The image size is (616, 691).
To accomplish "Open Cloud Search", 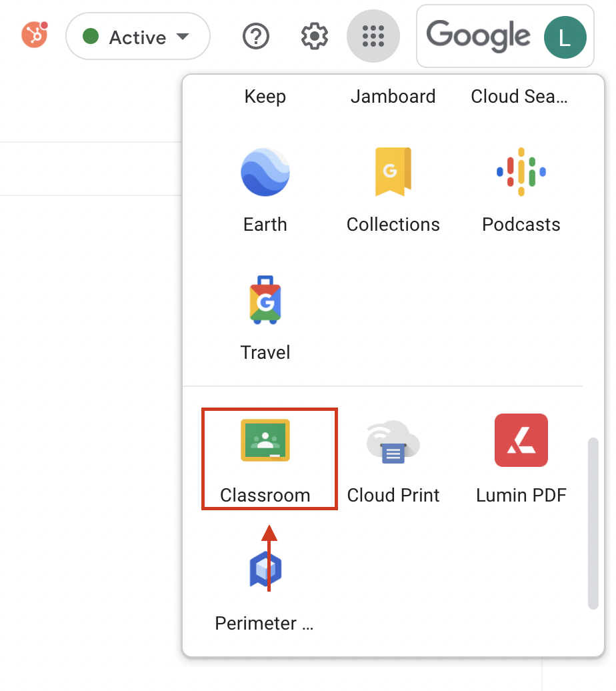I will point(519,96).
